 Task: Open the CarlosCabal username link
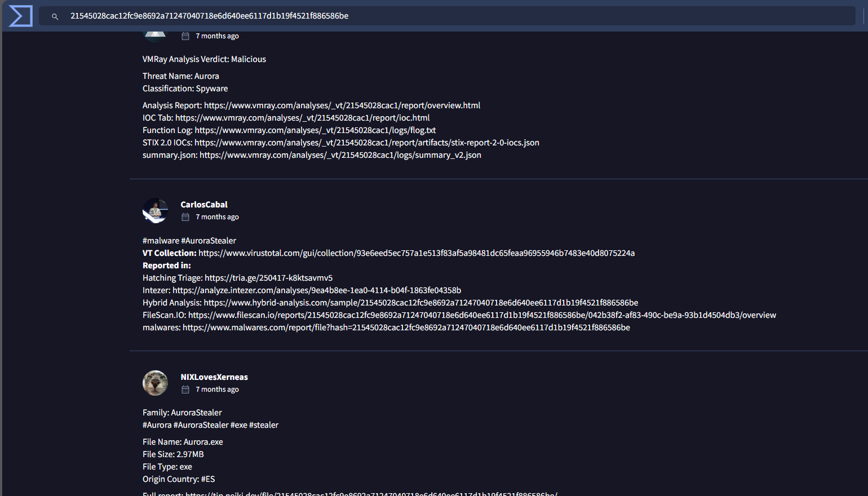click(204, 205)
